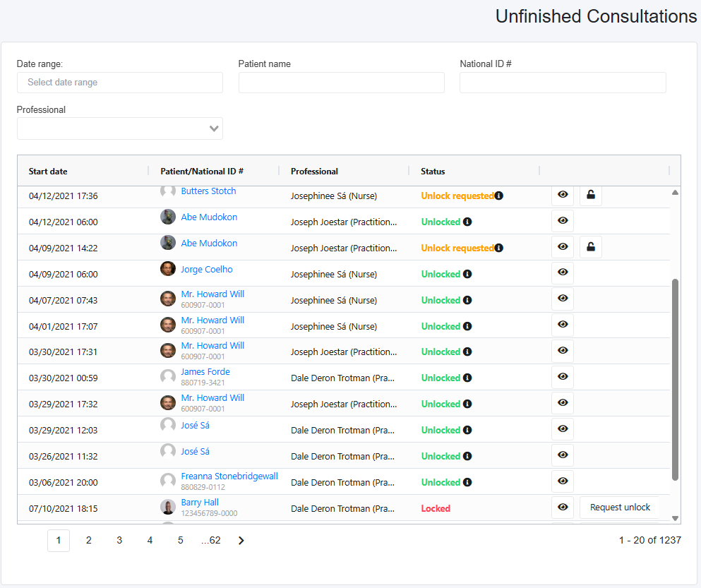Click Jorge Coelho's avatar picture

point(168,269)
